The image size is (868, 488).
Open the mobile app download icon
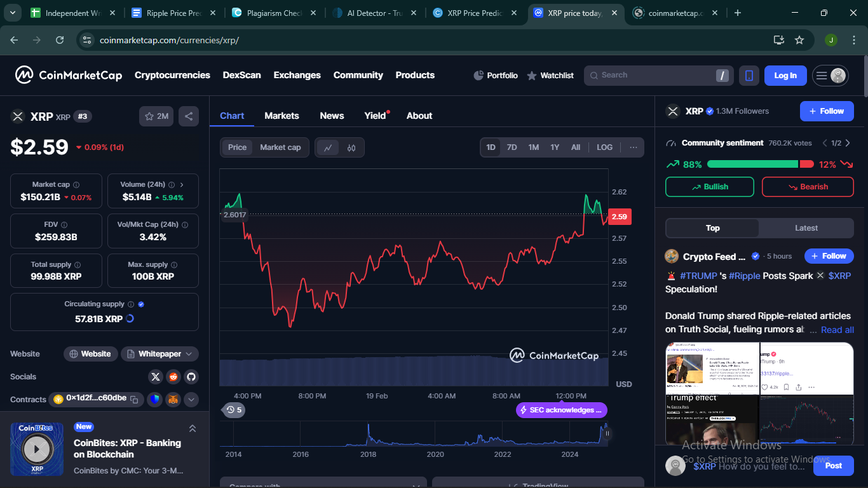tap(749, 76)
